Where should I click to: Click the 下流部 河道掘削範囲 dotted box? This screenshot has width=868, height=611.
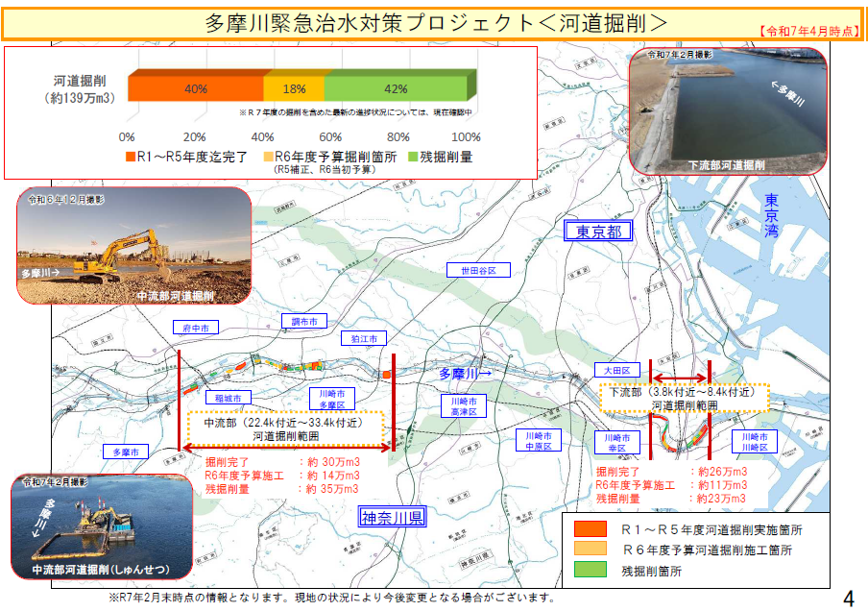(x=684, y=399)
